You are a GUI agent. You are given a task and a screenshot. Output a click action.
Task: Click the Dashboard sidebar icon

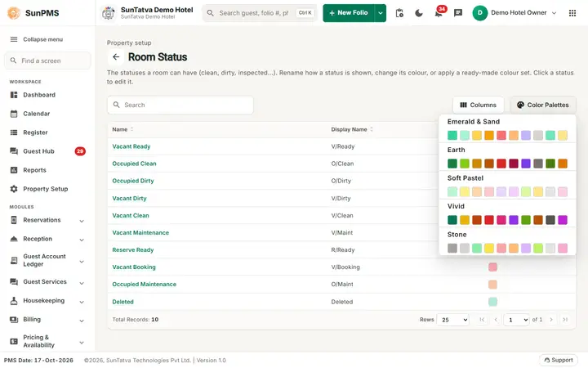click(x=14, y=95)
